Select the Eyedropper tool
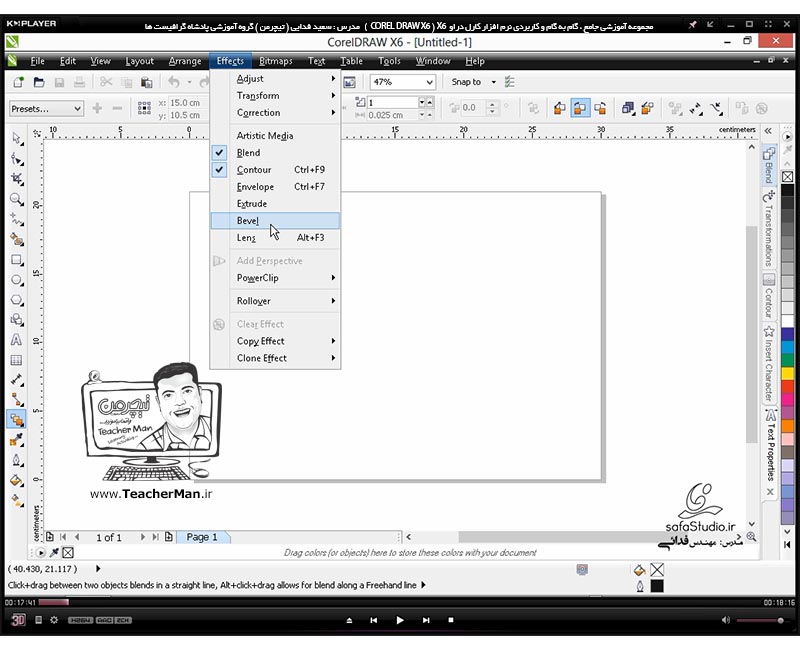The image size is (800, 650). [x=17, y=440]
